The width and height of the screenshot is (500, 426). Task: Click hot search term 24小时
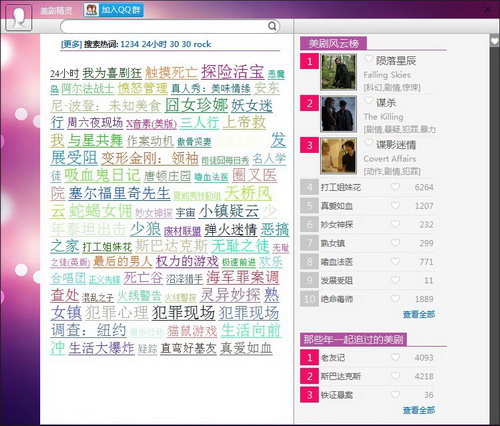(x=154, y=44)
